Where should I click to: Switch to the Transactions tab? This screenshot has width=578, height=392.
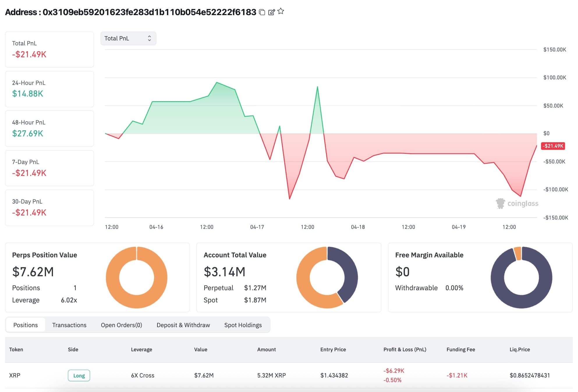pos(69,325)
